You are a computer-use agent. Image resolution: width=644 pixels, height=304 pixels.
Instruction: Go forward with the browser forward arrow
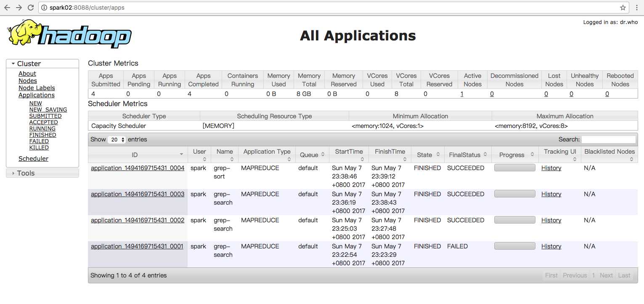point(19,8)
